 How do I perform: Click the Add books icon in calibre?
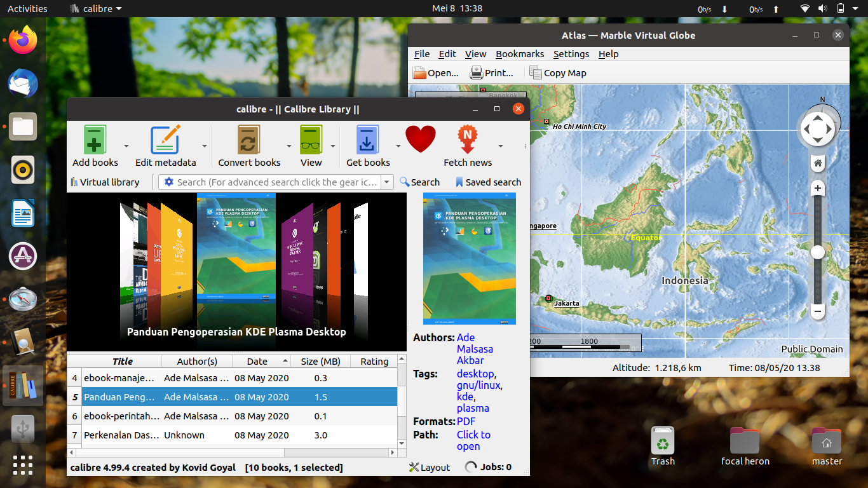pyautogui.click(x=95, y=139)
